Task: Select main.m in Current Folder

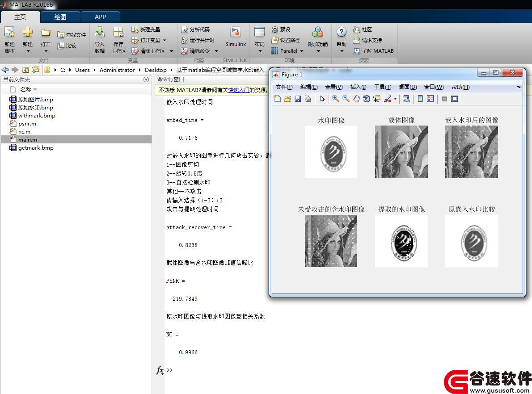Action: [x=76, y=139]
